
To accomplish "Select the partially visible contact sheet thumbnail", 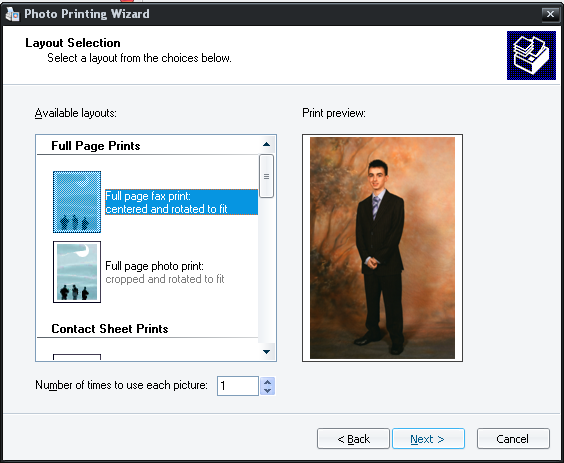I will click(x=77, y=357).
